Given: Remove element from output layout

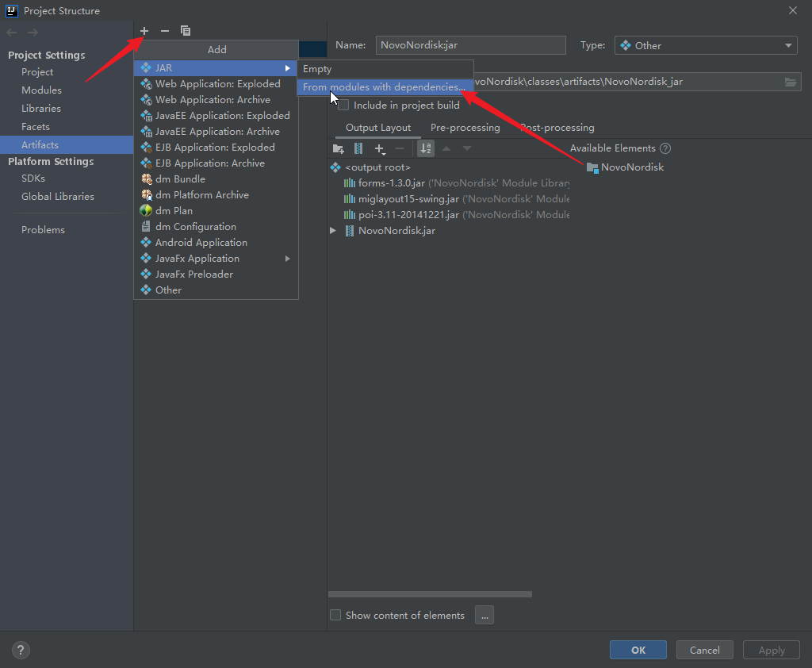Looking at the screenshot, I should tap(400, 148).
